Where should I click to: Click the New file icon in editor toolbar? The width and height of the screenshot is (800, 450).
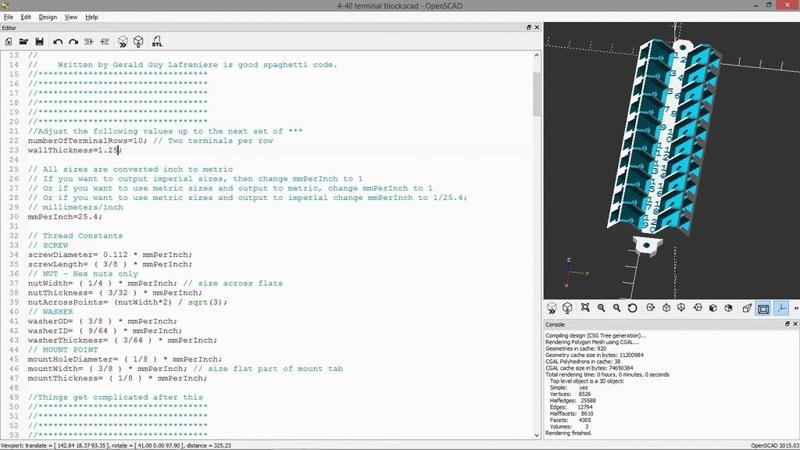click(x=8, y=42)
